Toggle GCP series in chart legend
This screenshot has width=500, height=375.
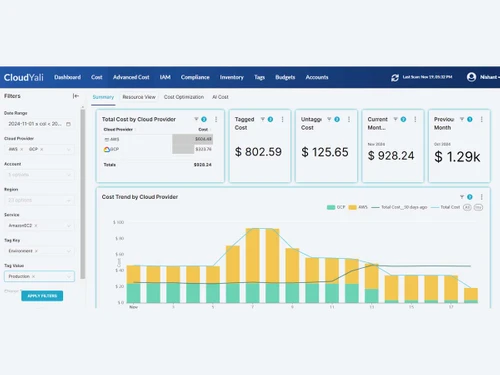click(x=336, y=207)
